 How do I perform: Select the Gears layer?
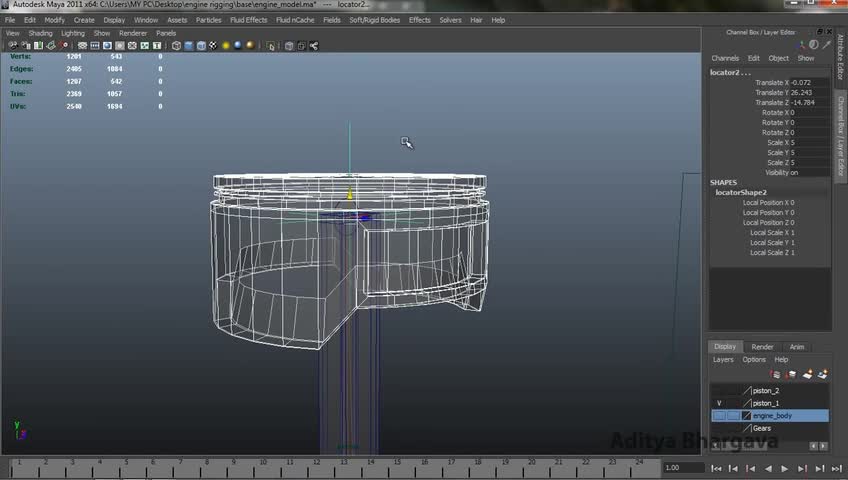[x=762, y=428]
